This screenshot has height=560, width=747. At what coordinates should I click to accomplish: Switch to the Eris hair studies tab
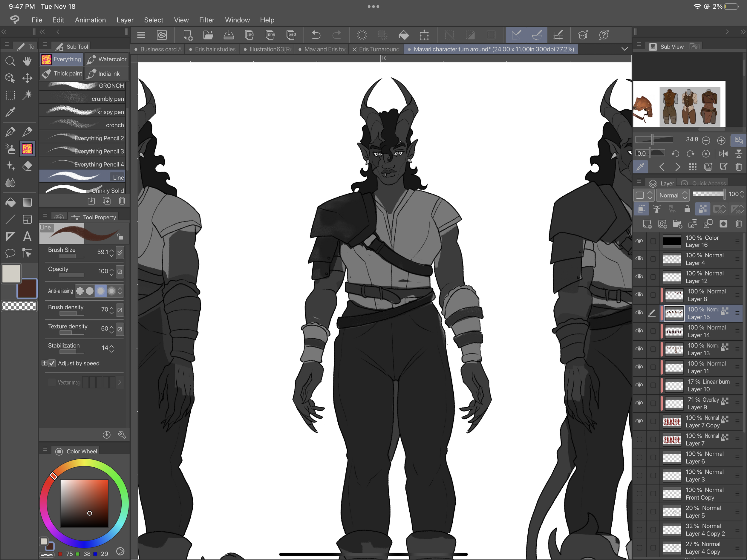[215, 49]
